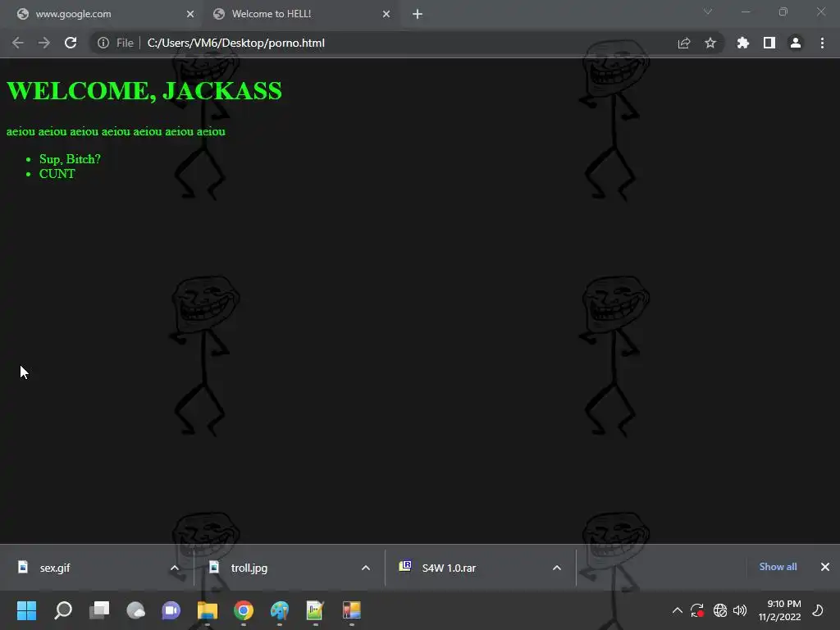Click the aeiou aeiou paragraph text

coord(116,131)
